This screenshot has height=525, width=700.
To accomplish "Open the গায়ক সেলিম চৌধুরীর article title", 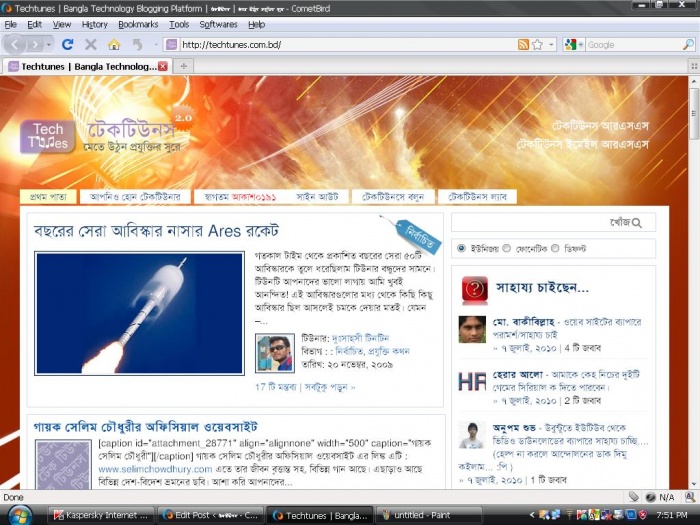I will [x=146, y=427].
